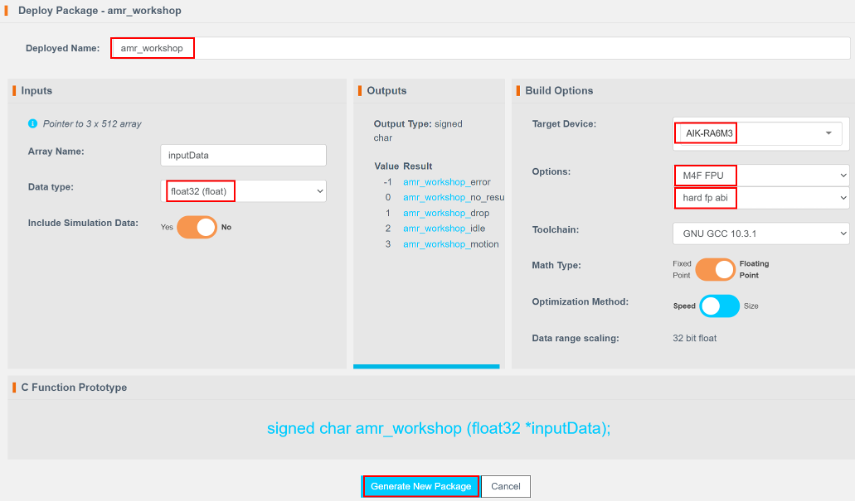
Task: Select the amr_workshop_idle result link
Action: click(x=444, y=229)
